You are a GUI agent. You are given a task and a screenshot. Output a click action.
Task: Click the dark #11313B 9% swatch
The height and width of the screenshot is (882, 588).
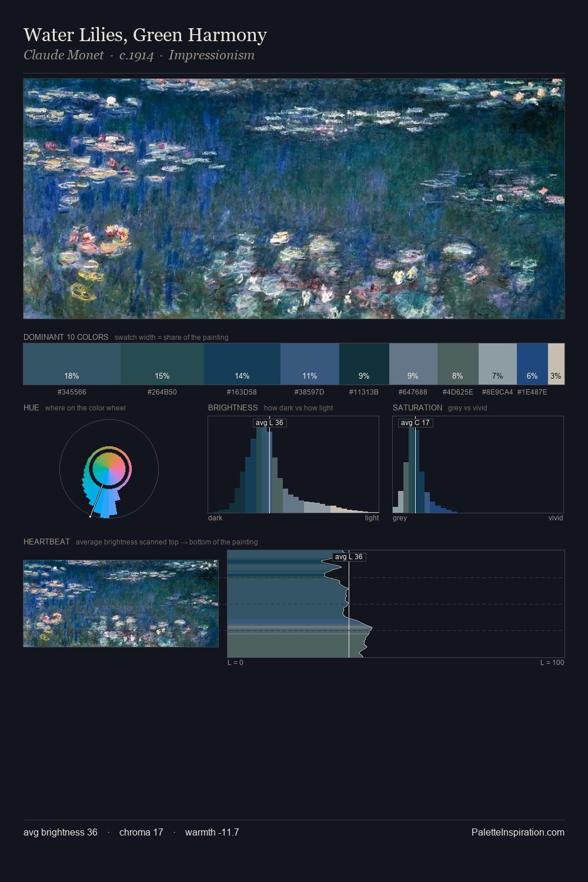[x=364, y=364]
